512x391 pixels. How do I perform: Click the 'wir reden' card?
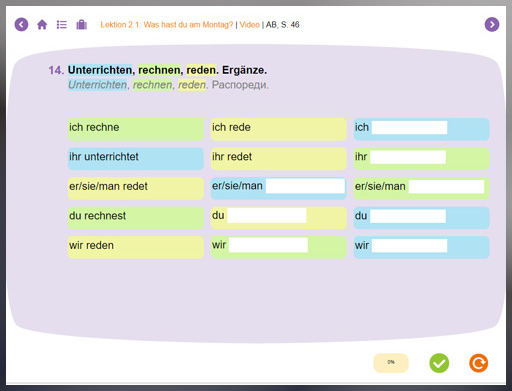coord(136,247)
